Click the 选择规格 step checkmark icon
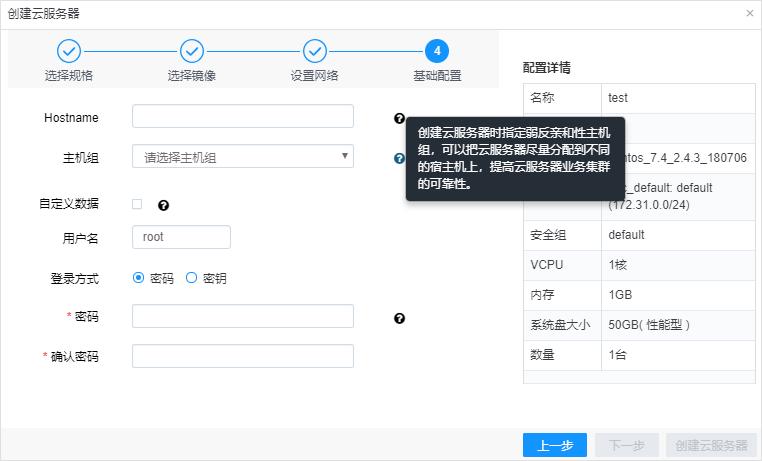Image resolution: width=762 pixels, height=461 pixels. 69,51
